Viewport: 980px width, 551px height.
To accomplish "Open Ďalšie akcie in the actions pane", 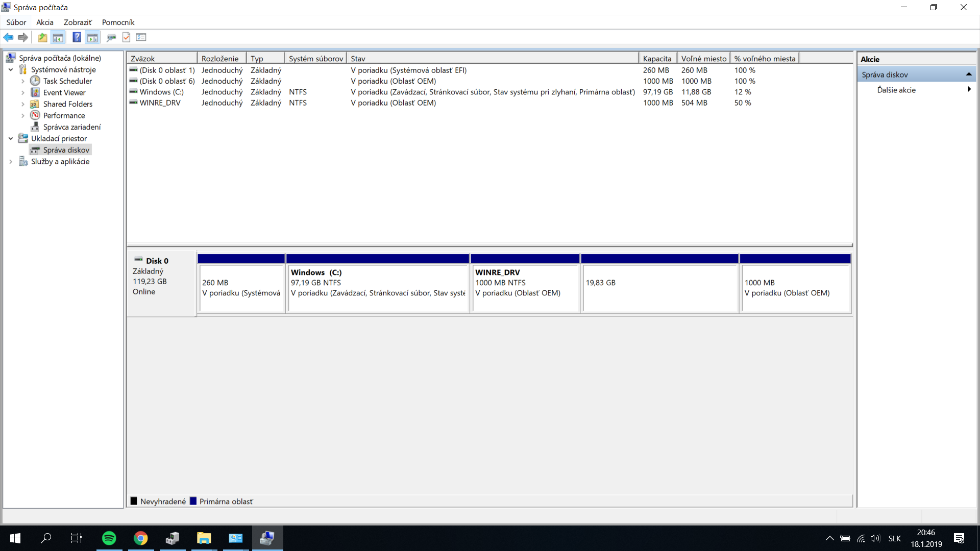I will point(896,90).
